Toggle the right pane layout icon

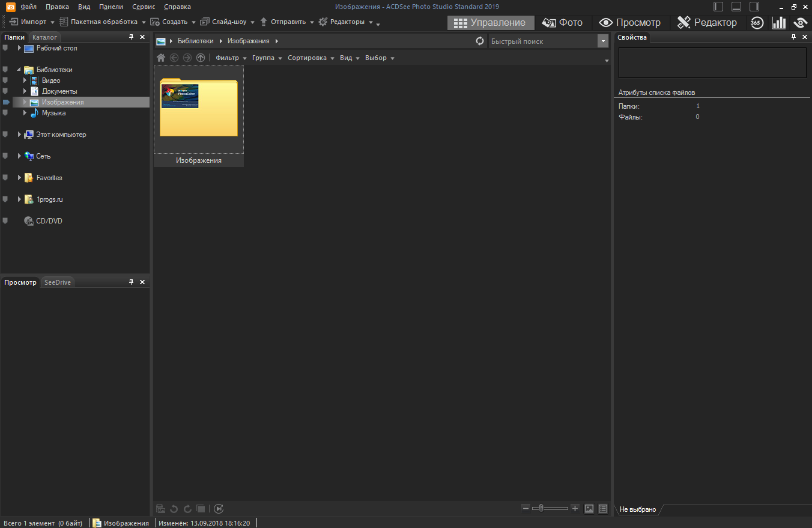pyautogui.click(x=754, y=7)
